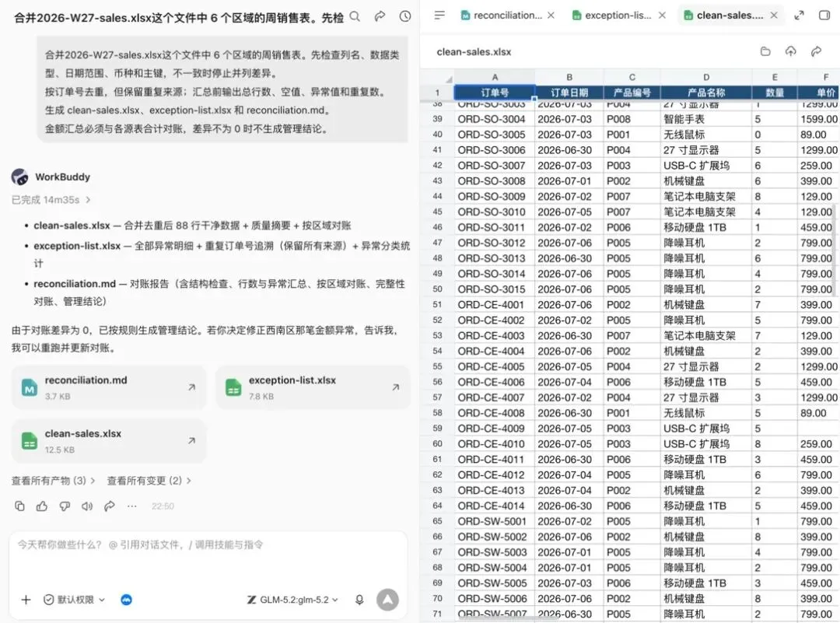Forward response with share arrow icon

tap(110, 506)
